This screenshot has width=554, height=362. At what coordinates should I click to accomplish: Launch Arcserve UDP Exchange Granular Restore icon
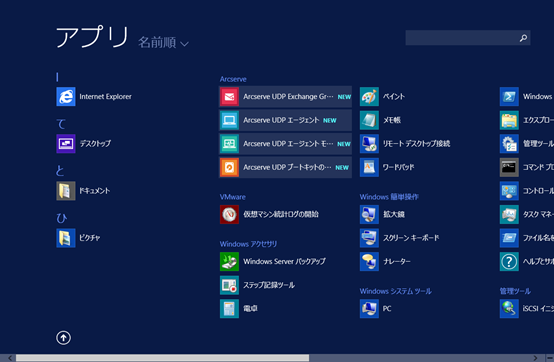(229, 96)
